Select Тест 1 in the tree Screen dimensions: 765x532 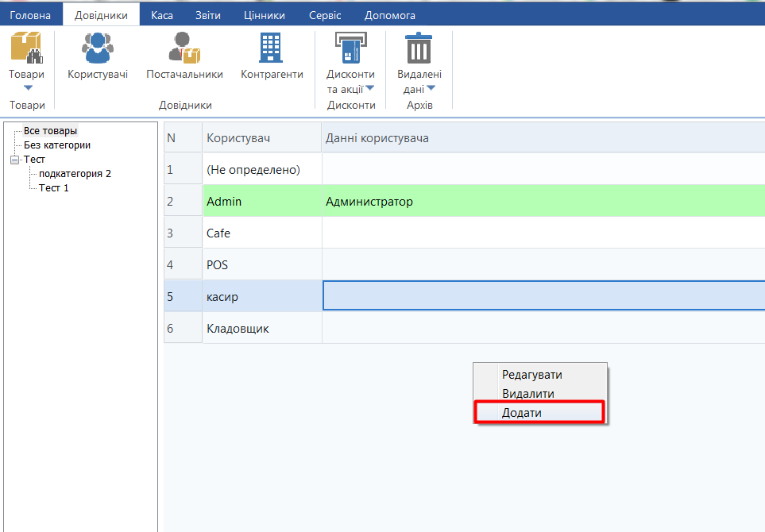pos(54,187)
